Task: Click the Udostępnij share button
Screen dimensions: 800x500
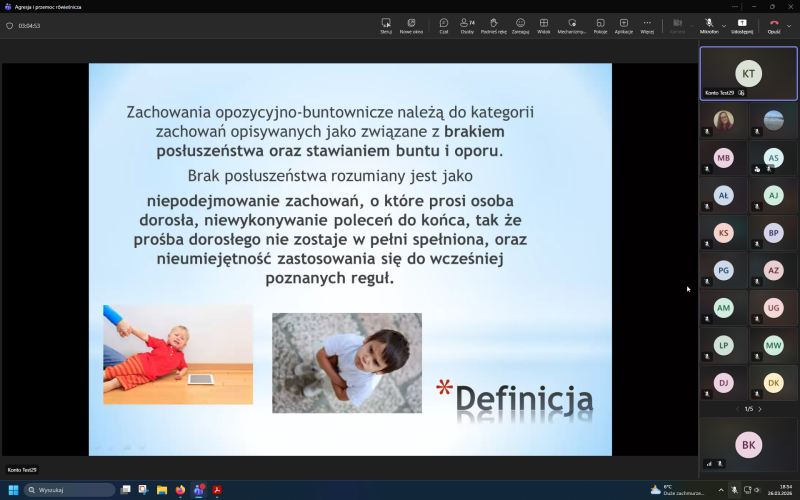Action: tap(741, 24)
